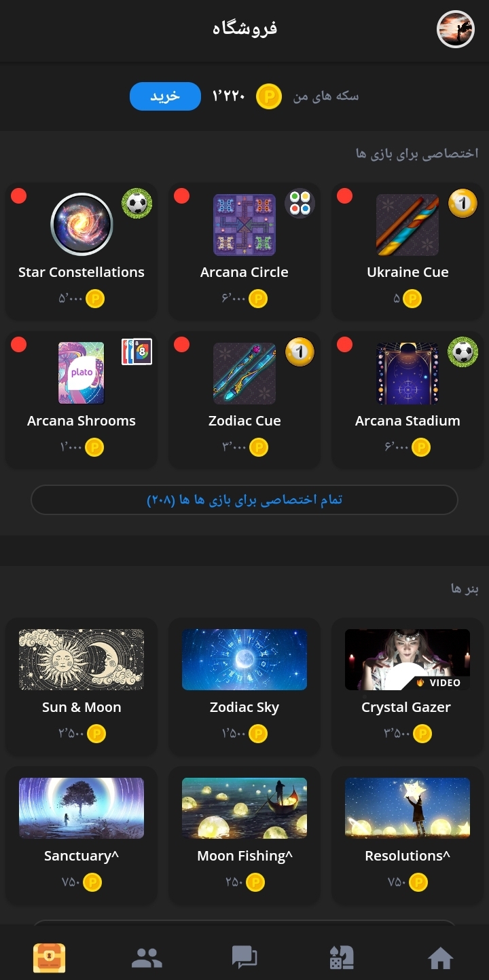The width and height of the screenshot is (489, 980).
Task: Open the Arcana Stadium item
Action: tap(407, 399)
